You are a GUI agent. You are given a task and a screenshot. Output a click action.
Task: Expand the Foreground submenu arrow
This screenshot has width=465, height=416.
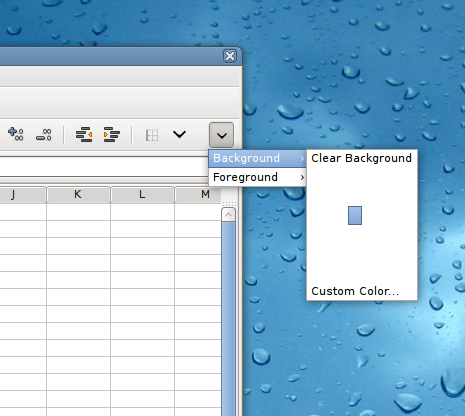(302, 177)
